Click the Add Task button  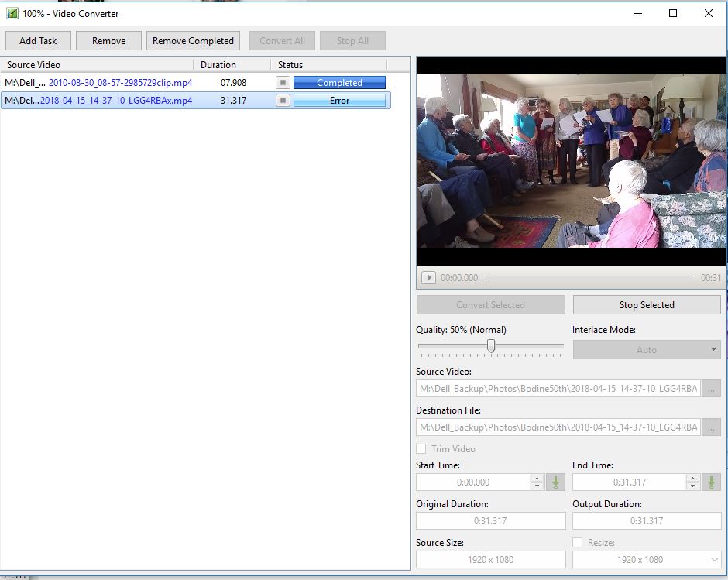point(38,41)
